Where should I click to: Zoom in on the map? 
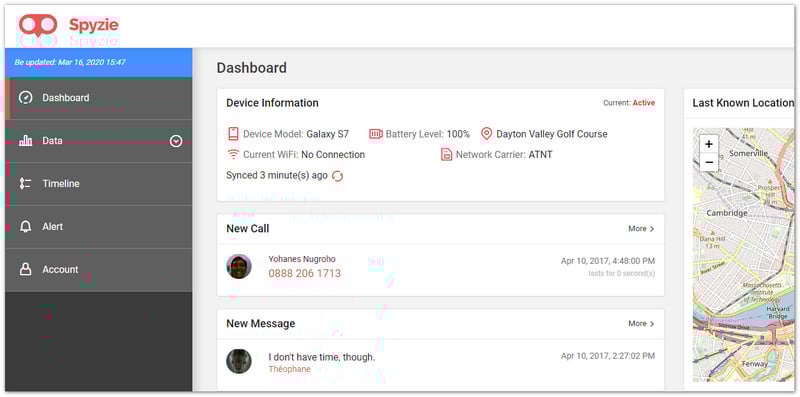click(x=709, y=144)
